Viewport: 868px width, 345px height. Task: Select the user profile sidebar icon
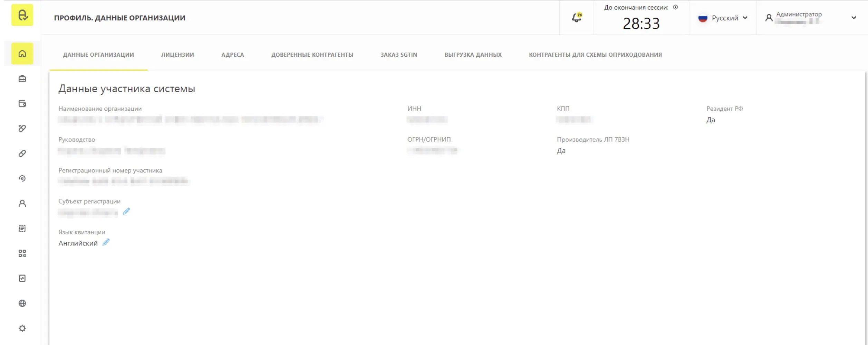coord(22,203)
